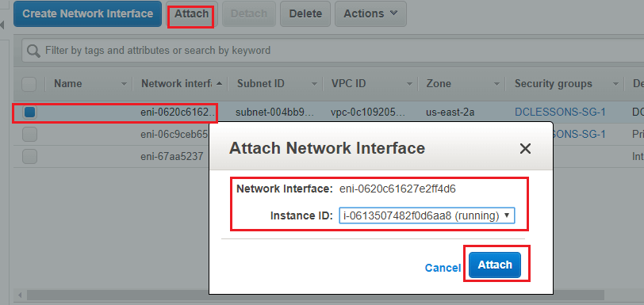This screenshot has width=644, height=305.
Task: Click the Attach button in the toolbar
Action: point(191,14)
